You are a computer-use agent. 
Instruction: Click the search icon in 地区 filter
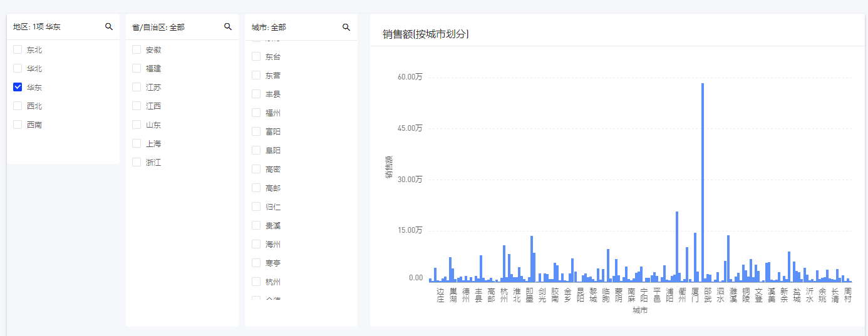tap(109, 26)
